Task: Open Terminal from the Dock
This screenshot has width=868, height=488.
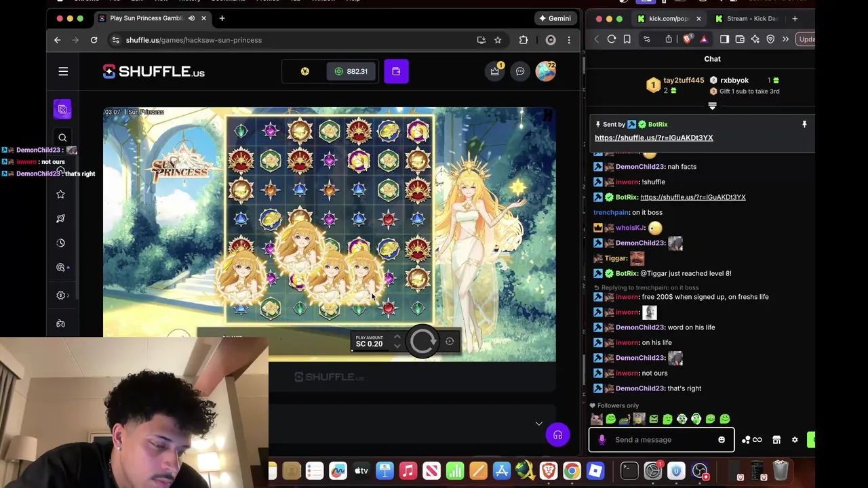Action: [629, 470]
